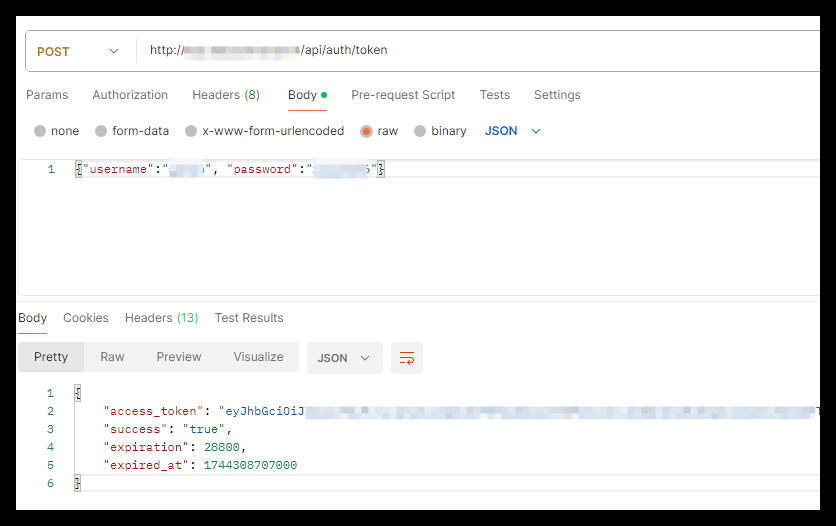This screenshot has width=836, height=526.
Task: Open request Headers (8) tab
Action: click(x=226, y=95)
